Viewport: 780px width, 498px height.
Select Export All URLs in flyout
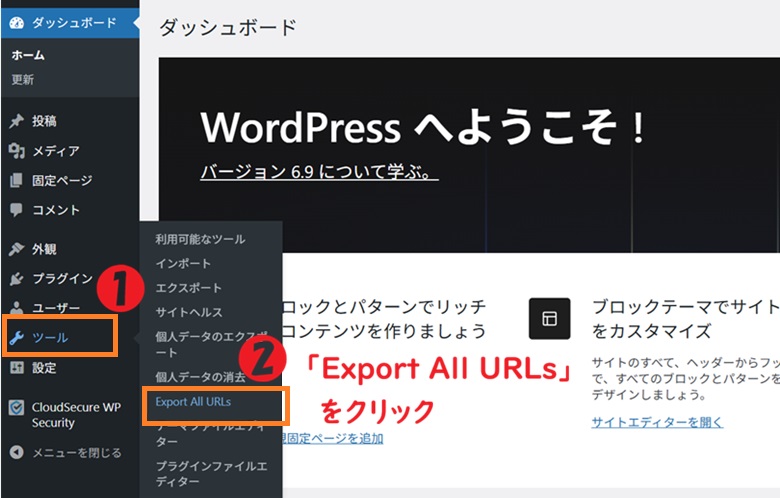(x=193, y=402)
